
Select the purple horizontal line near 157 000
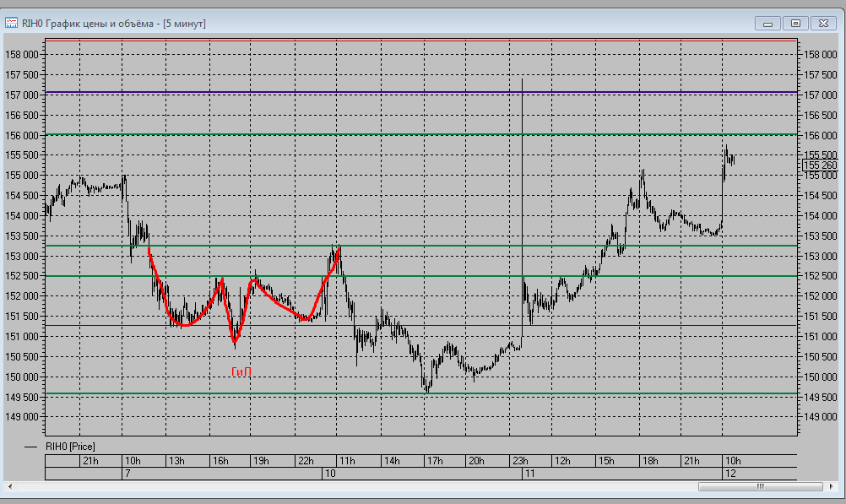point(422,92)
